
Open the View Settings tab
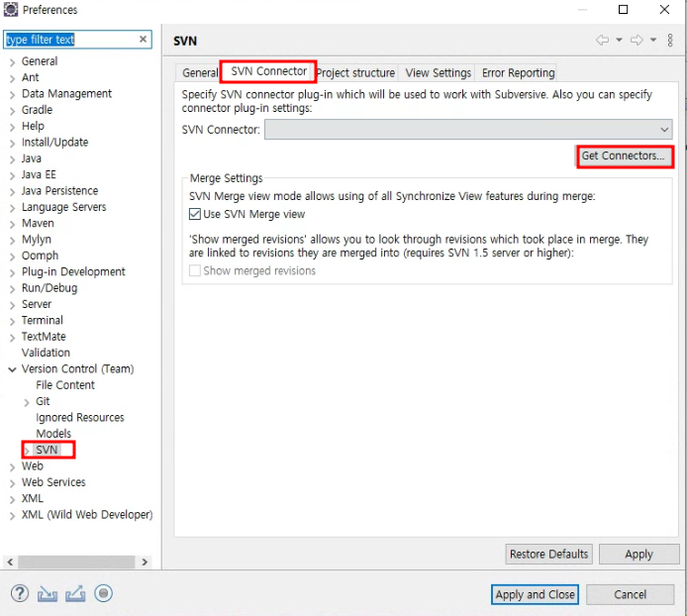click(439, 72)
